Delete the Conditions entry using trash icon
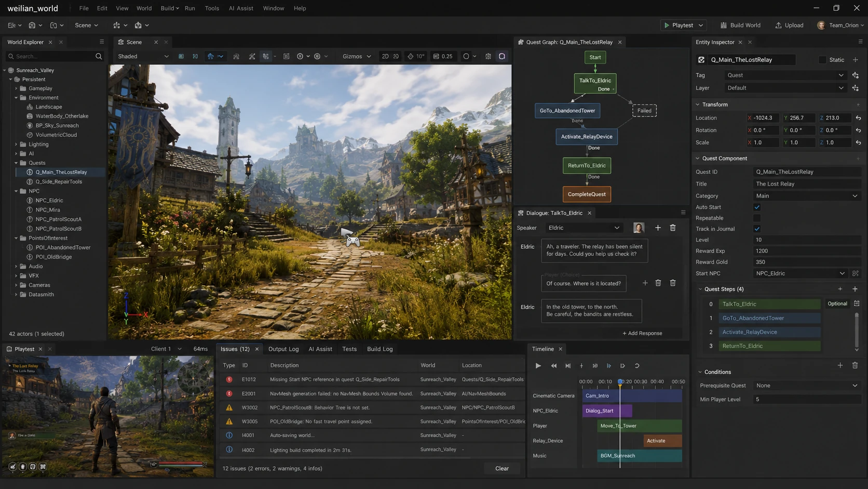 [x=855, y=365]
